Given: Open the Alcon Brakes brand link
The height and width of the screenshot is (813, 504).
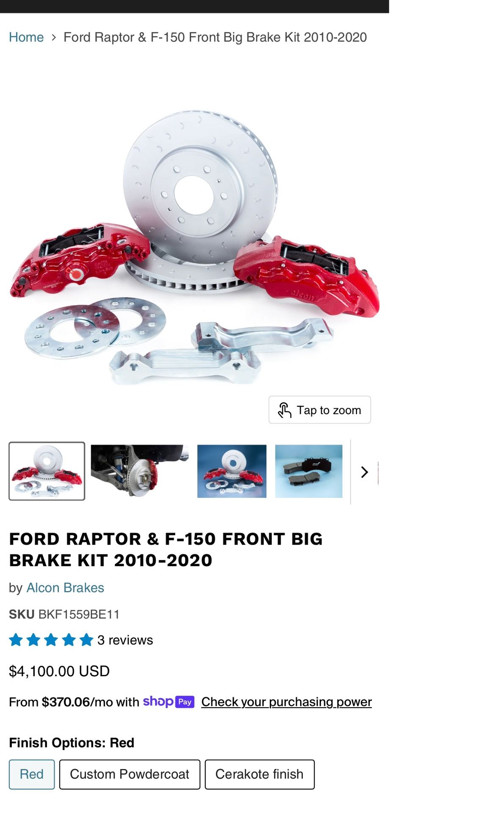Looking at the screenshot, I should click(65, 588).
